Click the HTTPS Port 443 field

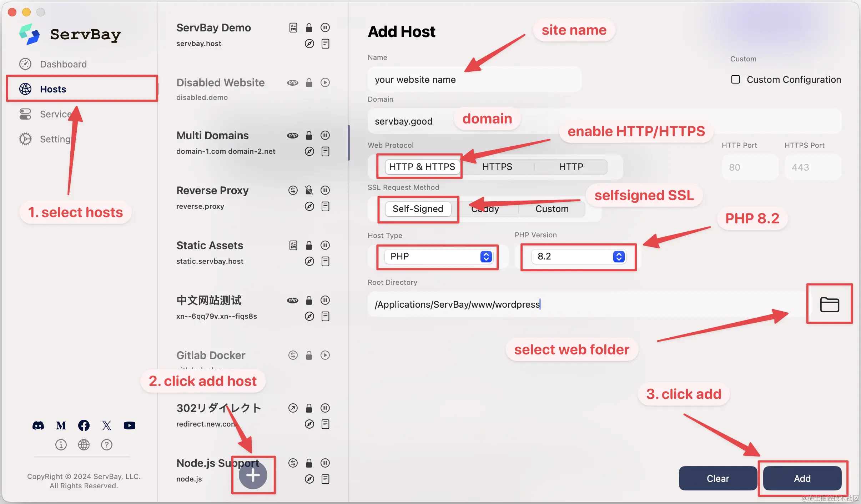pos(813,167)
